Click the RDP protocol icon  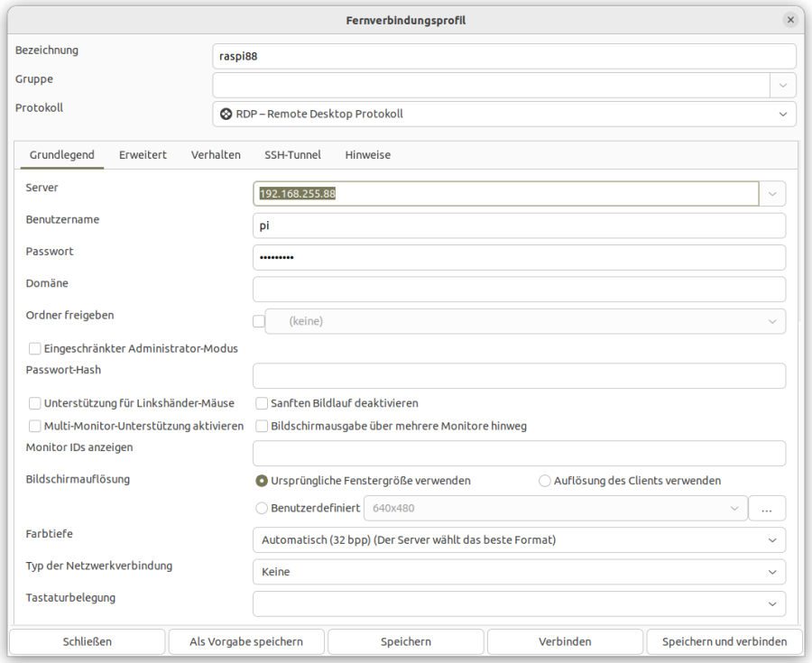tap(226, 115)
